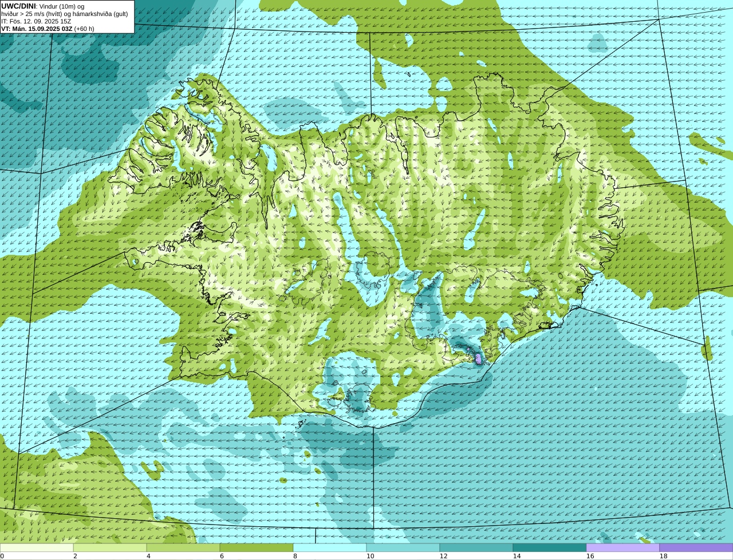Click the 12–14 m/s teal legend swatch
Viewport: 733px width, 560px height.
click(476, 547)
